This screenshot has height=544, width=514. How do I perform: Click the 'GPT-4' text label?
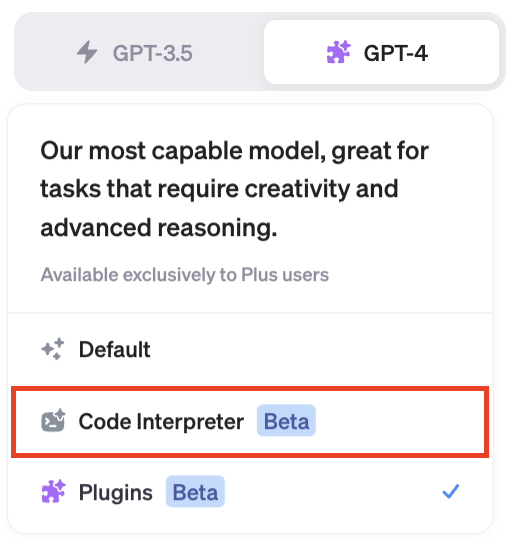tap(396, 53)
